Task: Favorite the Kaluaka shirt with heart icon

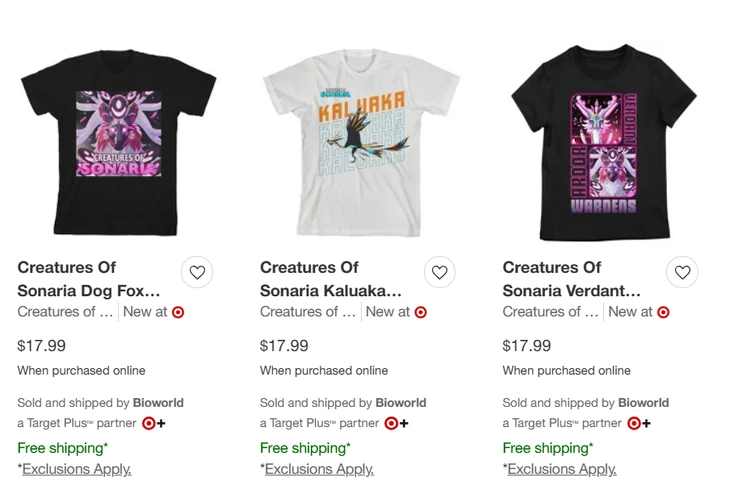Action: [439, 272]
